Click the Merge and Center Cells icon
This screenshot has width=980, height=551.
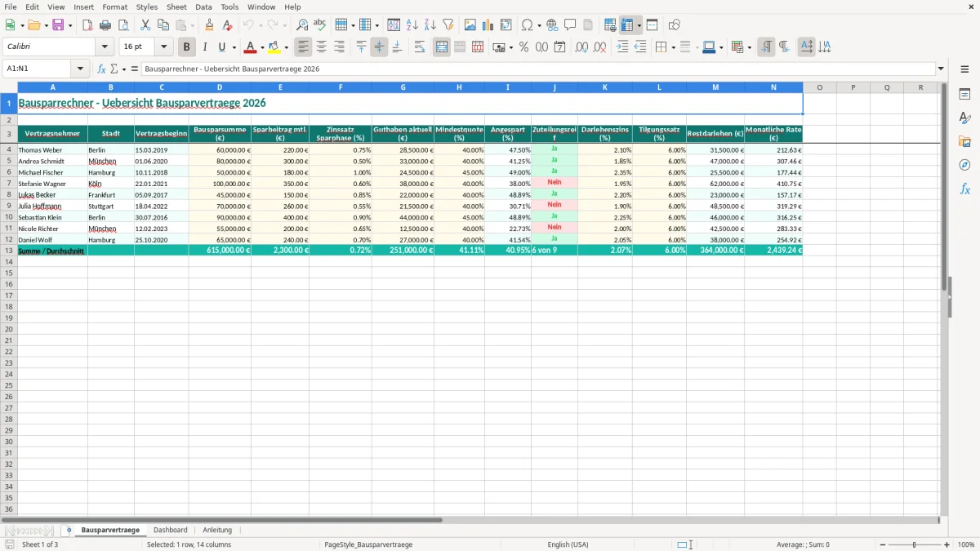(x=442, y=47)
